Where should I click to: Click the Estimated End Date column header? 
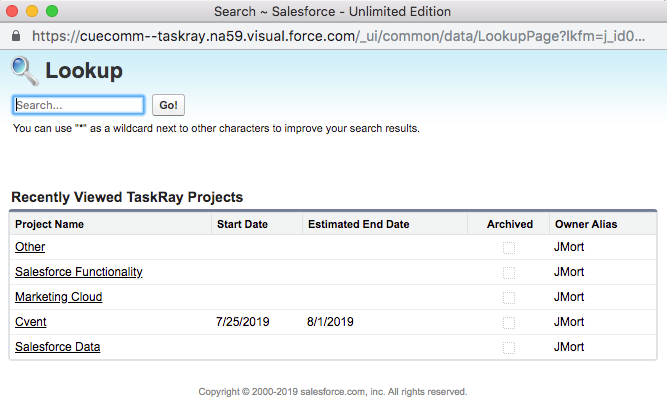359,224
